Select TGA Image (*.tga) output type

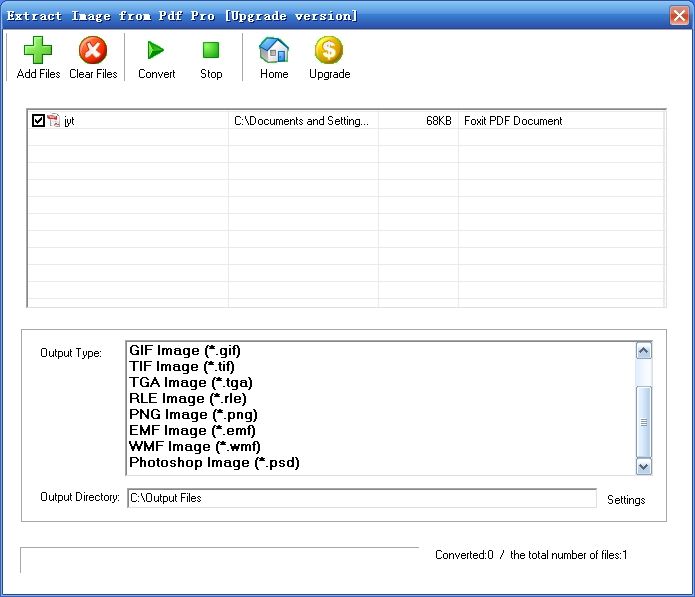pyautogui.click(x=191, y=382)
